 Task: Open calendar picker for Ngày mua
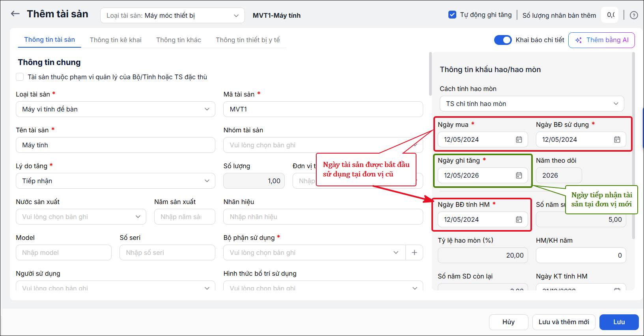click(x=519, y=140)
